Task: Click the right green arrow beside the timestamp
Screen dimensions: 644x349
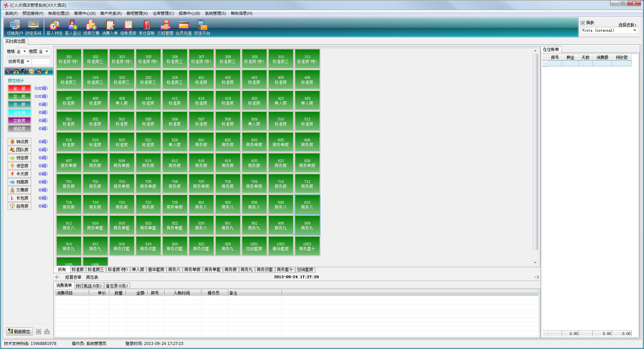Action: coord(536,277)
